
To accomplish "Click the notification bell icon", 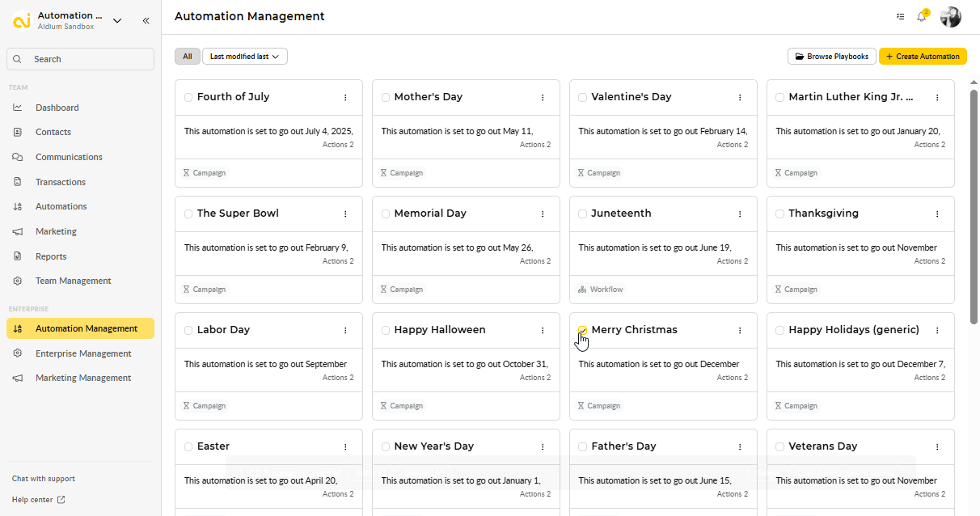I will (921, 17).
